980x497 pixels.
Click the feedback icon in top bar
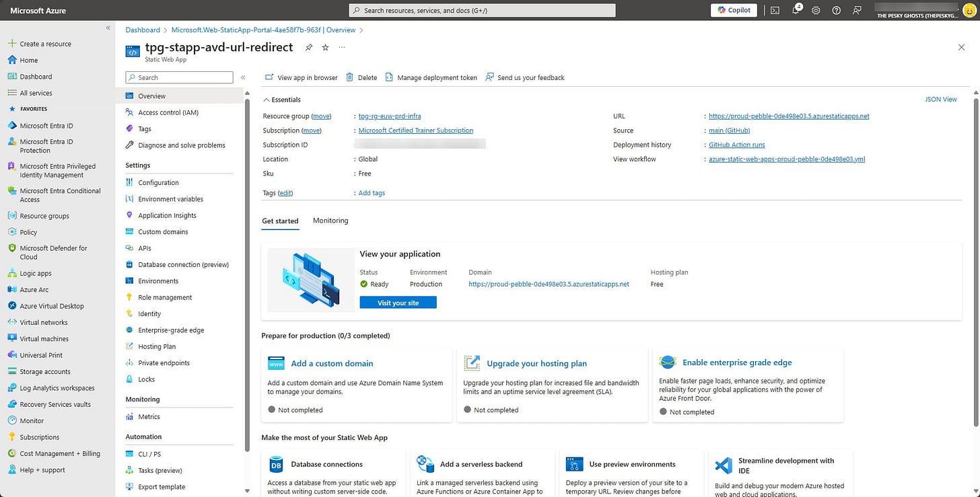pos(857,10)
